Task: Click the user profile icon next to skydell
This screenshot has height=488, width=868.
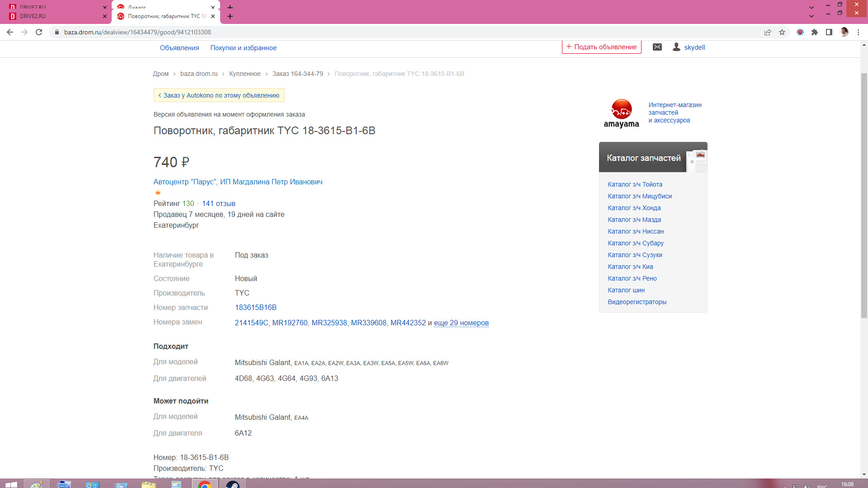Action: 676,47
